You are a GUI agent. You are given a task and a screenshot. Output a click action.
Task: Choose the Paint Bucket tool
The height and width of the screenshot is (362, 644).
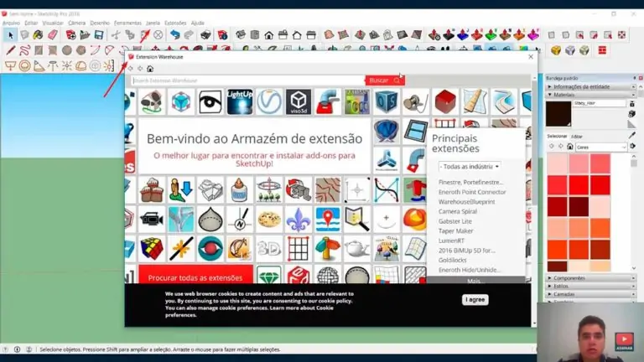(38, 35)
